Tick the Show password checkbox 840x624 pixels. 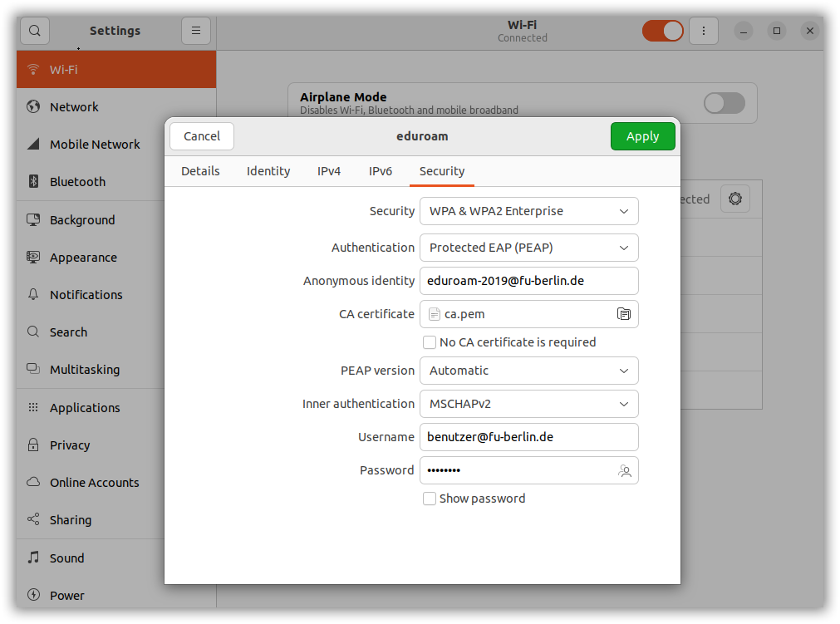430,499
